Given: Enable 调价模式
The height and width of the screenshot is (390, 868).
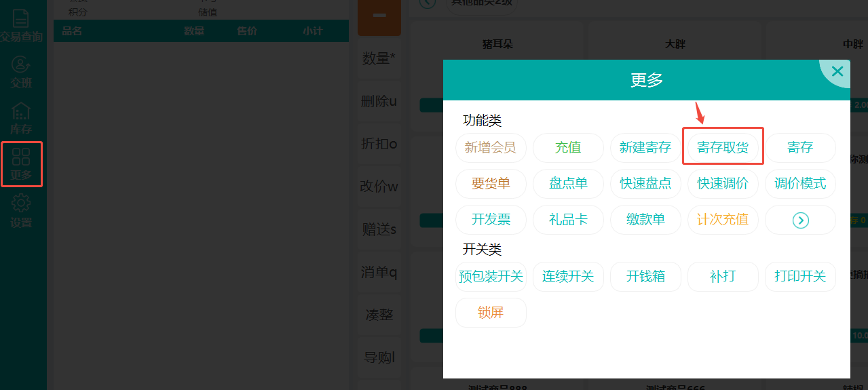Looking at the screenshot, I should click(x=800, y=183).
